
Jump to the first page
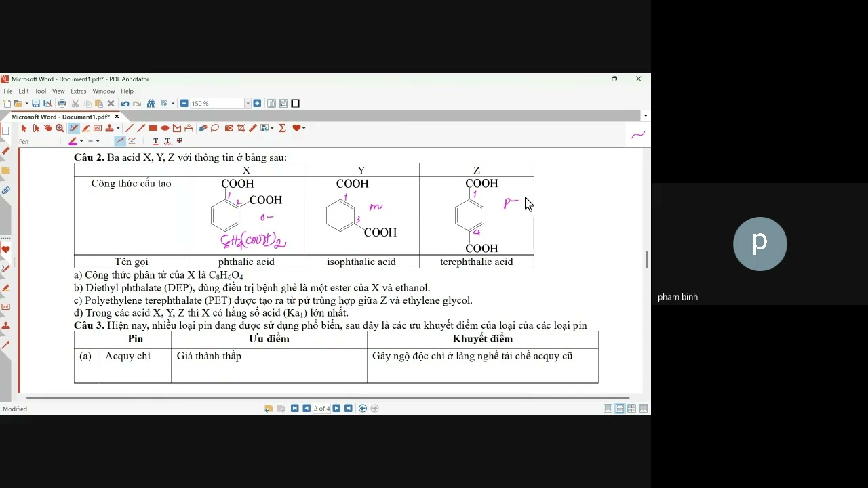[294, 408]
